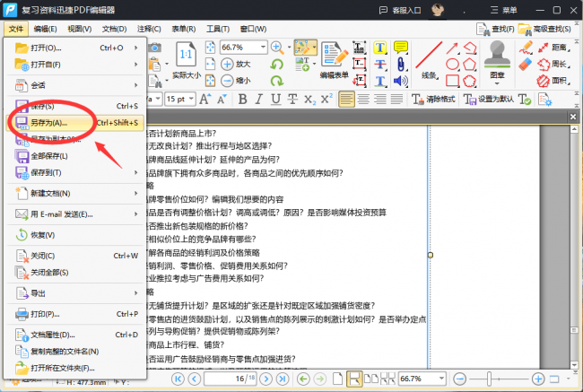Click the Actual Size 1:1 icon
This screenshot has height=392, width=583.
tap(186, 56)
